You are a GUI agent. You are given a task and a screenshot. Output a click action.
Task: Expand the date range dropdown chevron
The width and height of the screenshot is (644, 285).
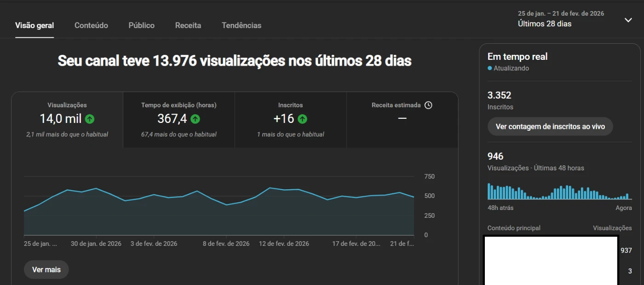pos(628,20)
